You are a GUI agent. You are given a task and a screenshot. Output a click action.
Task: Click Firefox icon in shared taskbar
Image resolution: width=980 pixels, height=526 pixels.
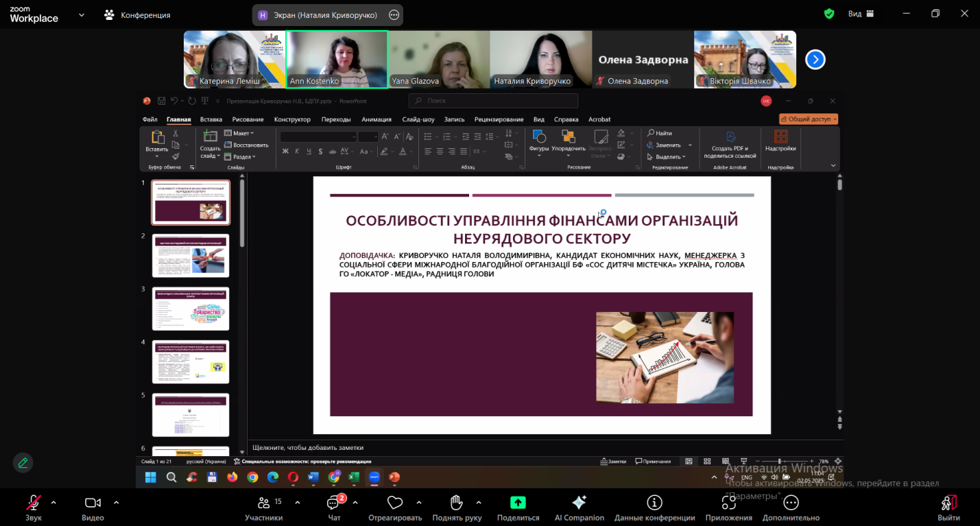[232, 477]
